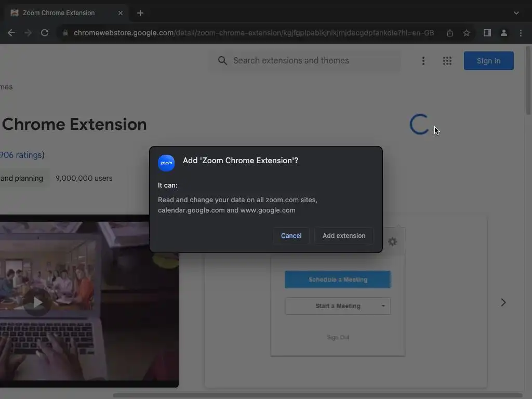Close the Zoom Chrome Extension tab
The image size is (532, 399).
[121, 13]
